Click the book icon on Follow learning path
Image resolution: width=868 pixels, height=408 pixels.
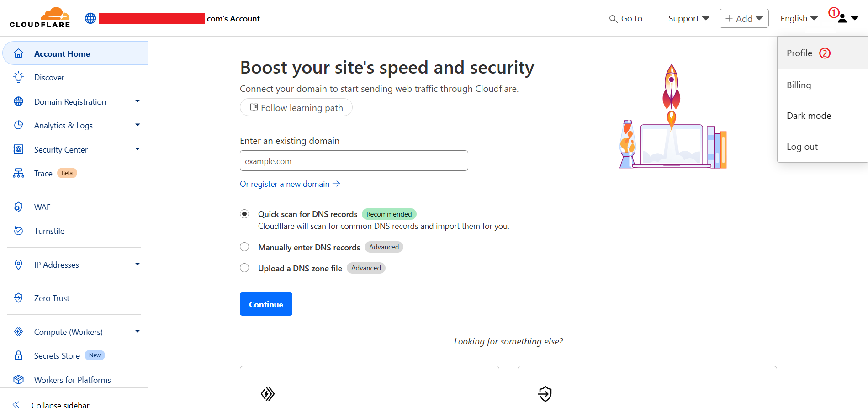(x=254, y=107)
